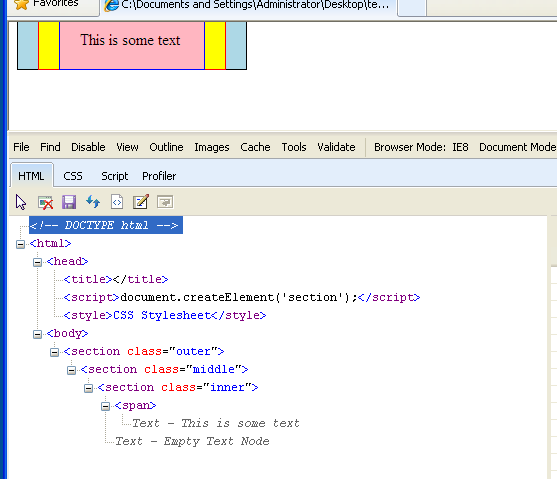The height and width of the screenshot is (479, 557).
Task: Collapse section class outer node
Action: 54,352
